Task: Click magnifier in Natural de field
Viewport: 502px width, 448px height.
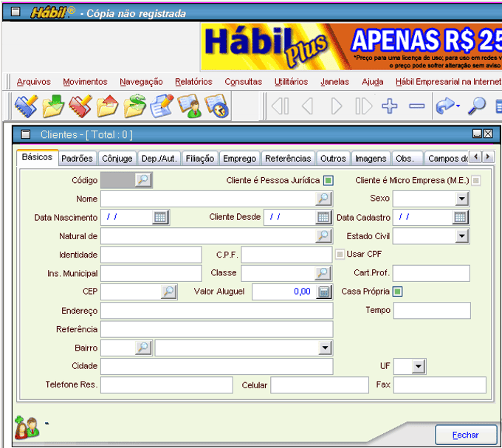Action: (323, 236)
